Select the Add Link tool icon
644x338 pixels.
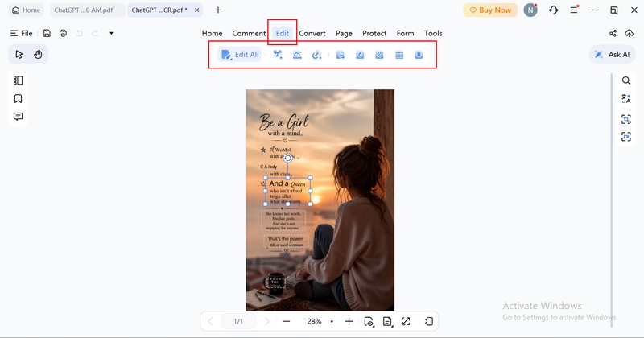coord(316,54)
